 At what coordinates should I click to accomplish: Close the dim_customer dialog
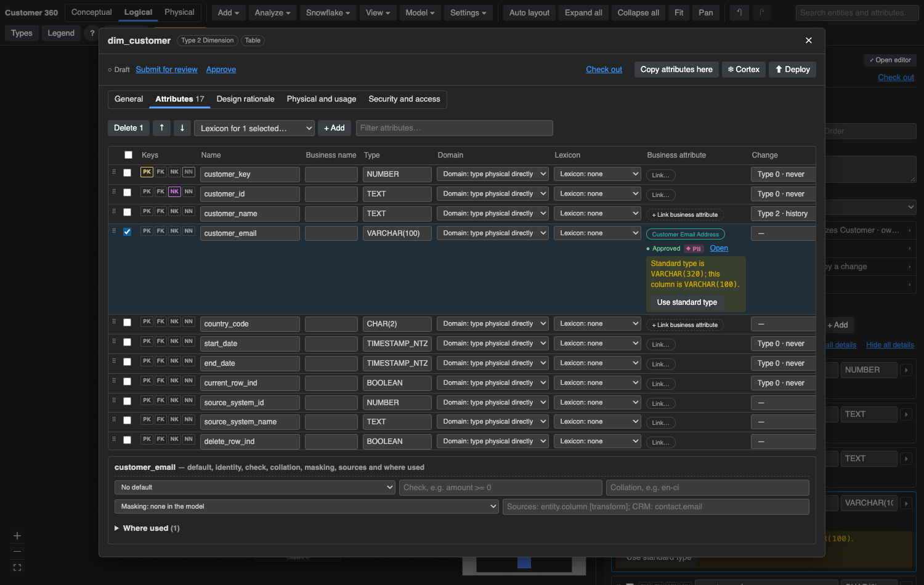[809, 40]
